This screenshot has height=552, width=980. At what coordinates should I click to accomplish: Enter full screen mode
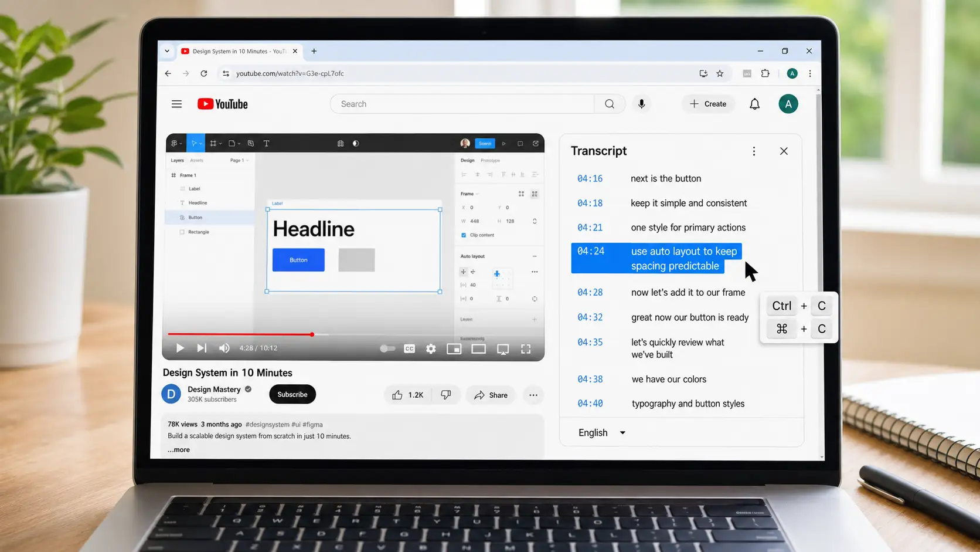pyautogui.click(x=526, y=348)
